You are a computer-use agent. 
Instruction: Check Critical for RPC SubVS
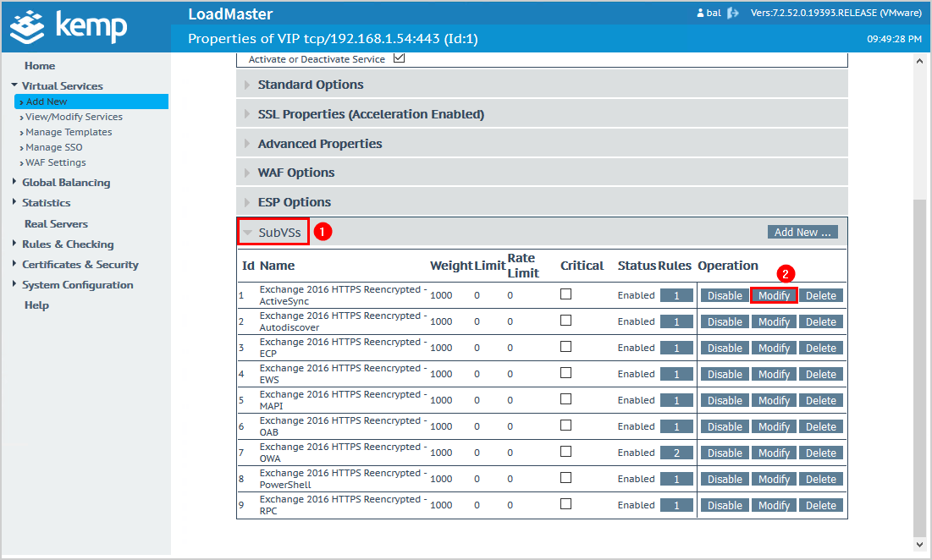pos(565,503)
